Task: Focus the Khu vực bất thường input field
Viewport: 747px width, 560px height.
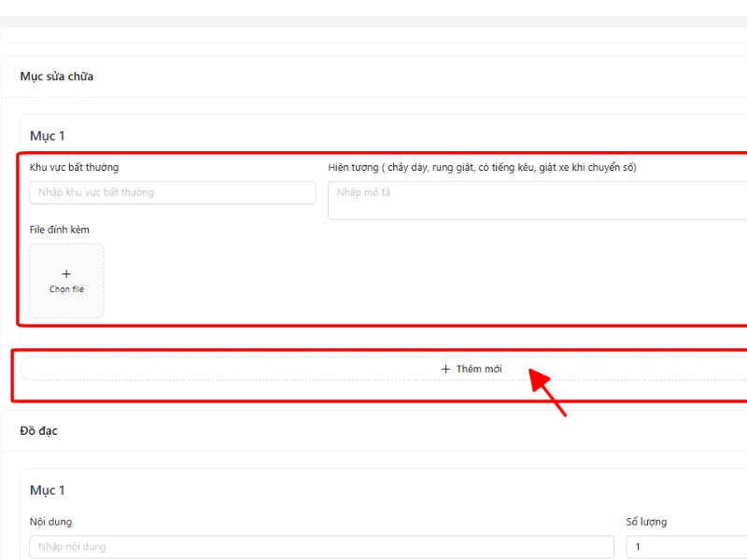Action: pyautogui.click(x=173, y=192)
